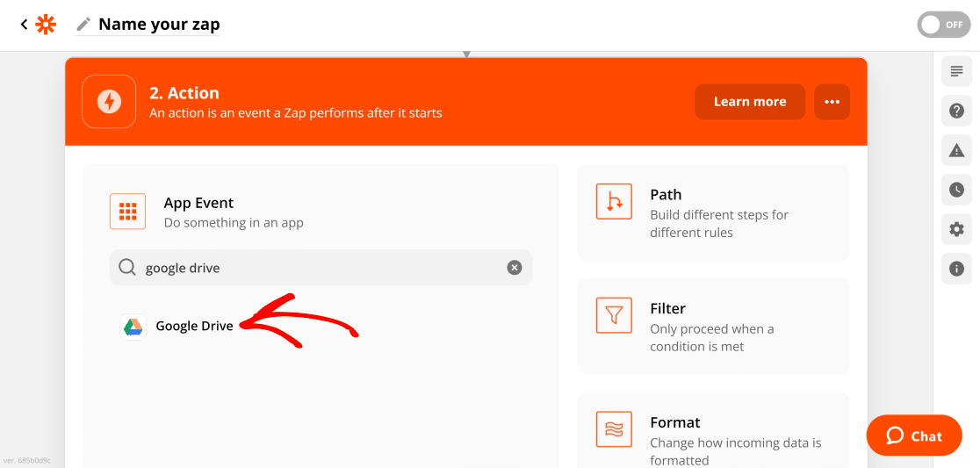
Task: Clear the app search with the X
Action: click(514, 268)
